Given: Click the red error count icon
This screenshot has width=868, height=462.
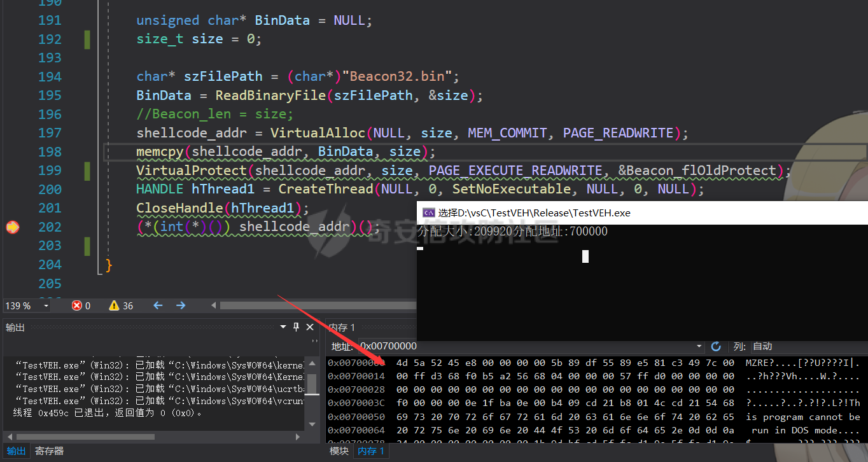Looking at the screenshot, I should coord(77,305).
